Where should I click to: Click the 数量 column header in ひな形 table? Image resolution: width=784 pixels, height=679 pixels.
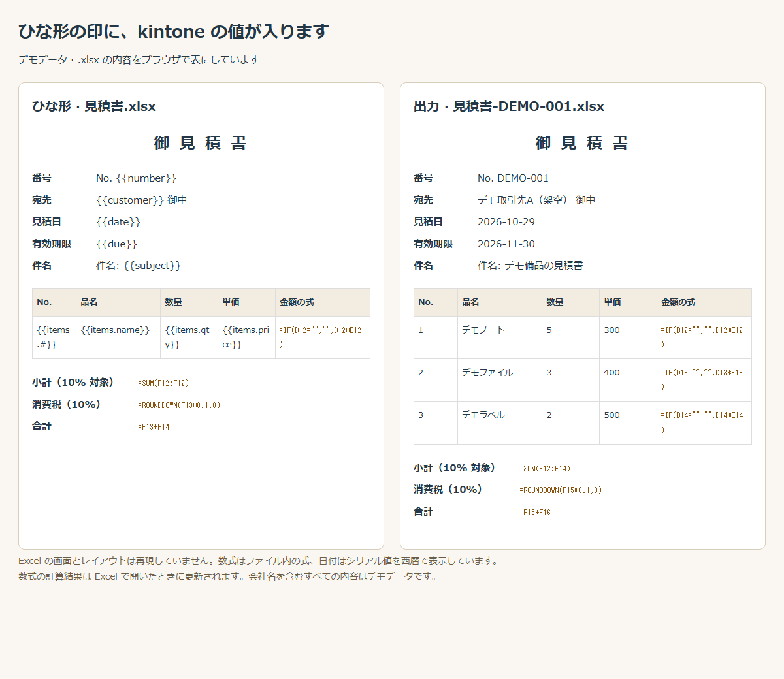click(x=189, y=302)
